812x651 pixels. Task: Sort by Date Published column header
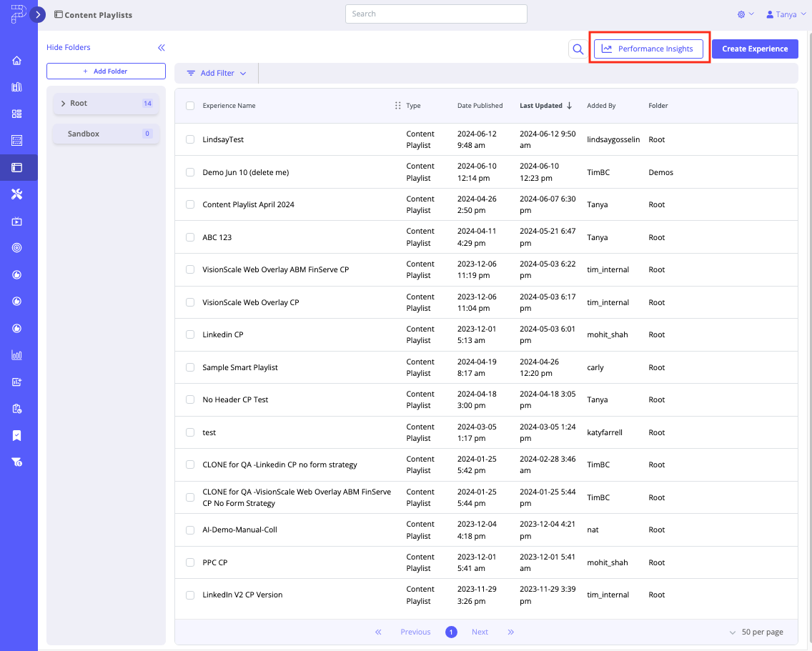point(480,106)
